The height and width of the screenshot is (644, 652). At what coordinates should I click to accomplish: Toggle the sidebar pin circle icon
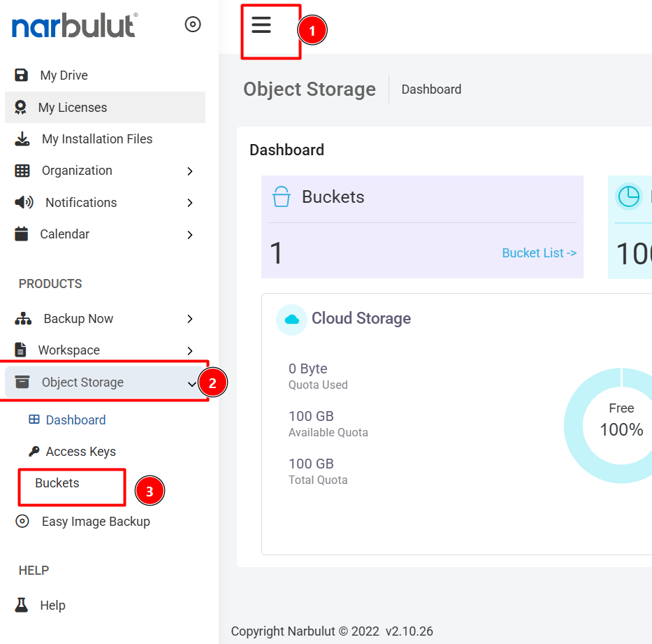(x=192, y=24)
